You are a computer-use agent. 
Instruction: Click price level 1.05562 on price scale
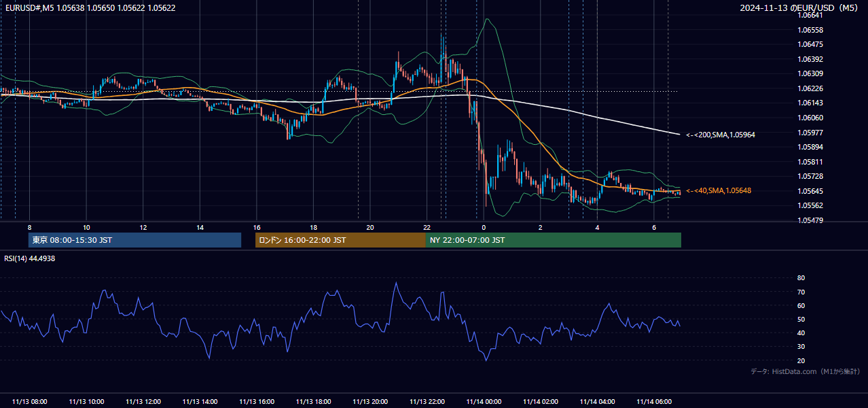810,205
